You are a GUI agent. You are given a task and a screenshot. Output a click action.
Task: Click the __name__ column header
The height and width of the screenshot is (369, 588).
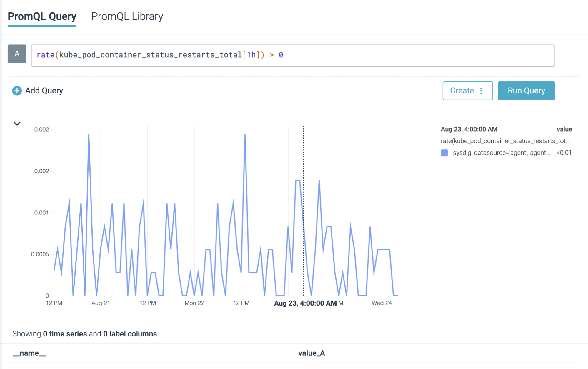tap(29, 353)
